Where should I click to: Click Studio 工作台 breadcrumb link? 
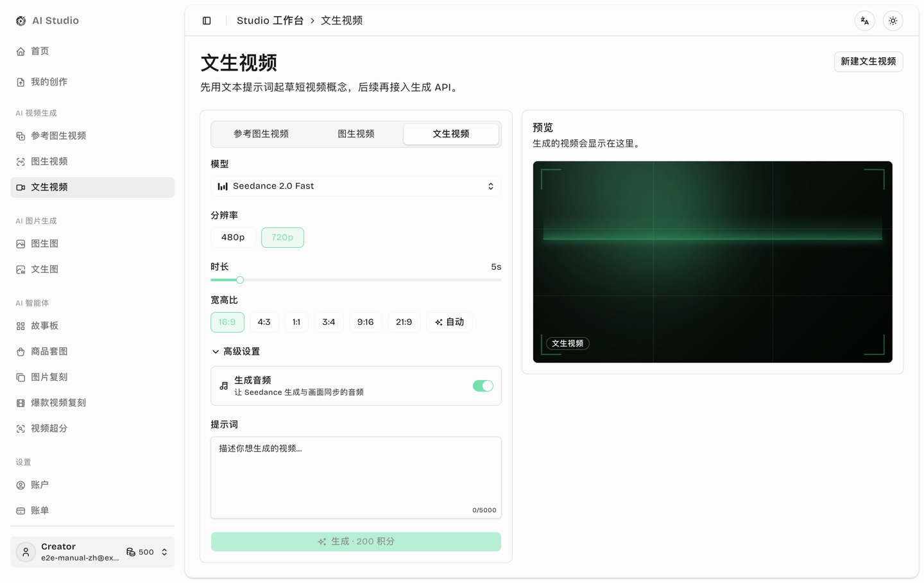point(270,21)
